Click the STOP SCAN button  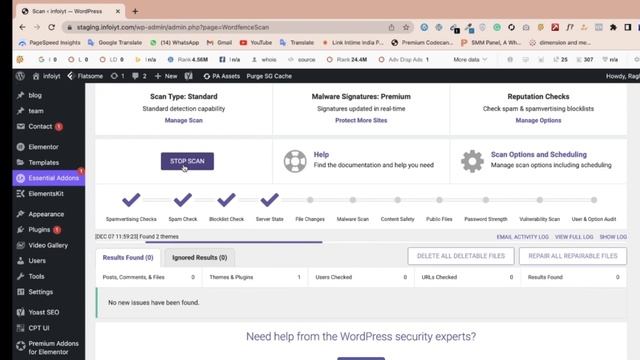pos(187,161)
